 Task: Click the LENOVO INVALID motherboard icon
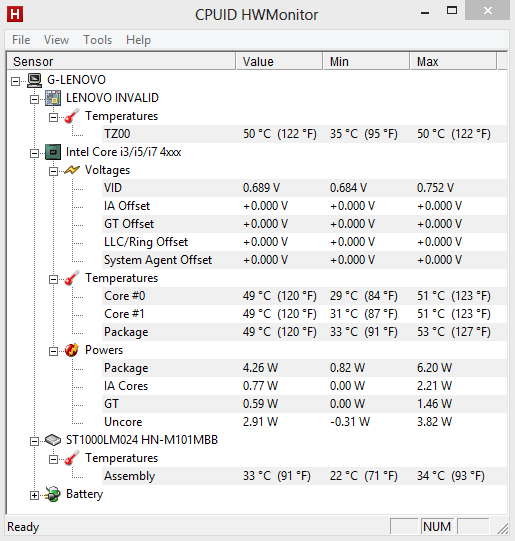tap(53, 98)
